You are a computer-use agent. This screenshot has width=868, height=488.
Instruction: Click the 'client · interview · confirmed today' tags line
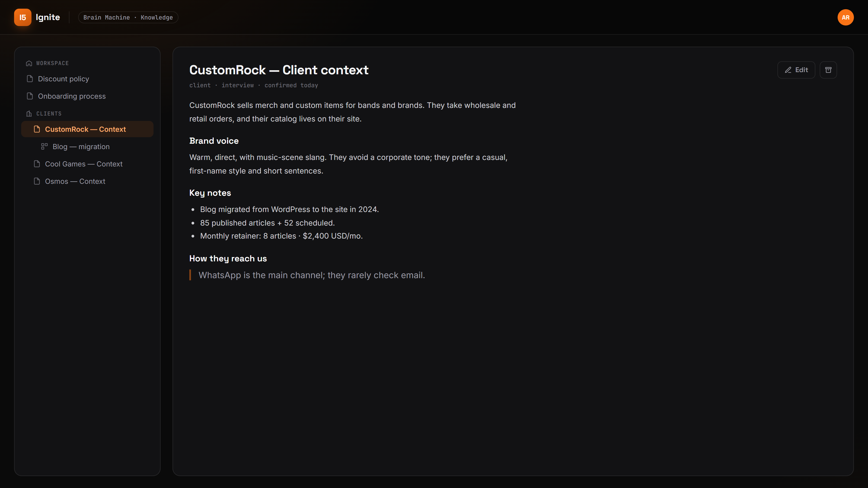point(254,85)
